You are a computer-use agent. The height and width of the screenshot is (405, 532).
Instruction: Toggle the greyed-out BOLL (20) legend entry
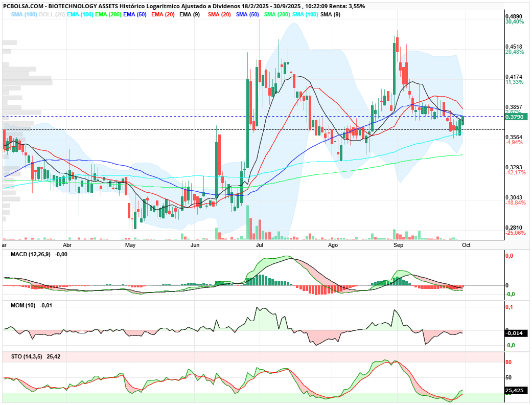click(52, 14)
